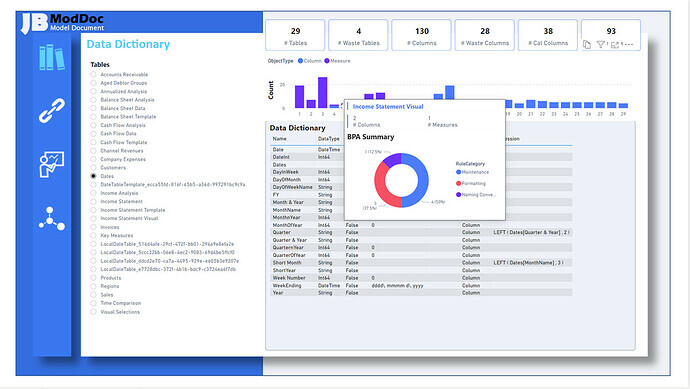The height and width of the screenshot is (389, 690).
Task: Open more options ellipsis menu
Action: [629, 44]
